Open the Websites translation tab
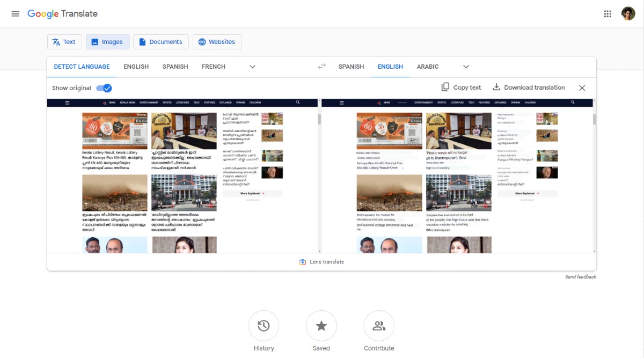This screenshot has width=644, height=358. tap(217, 41)
